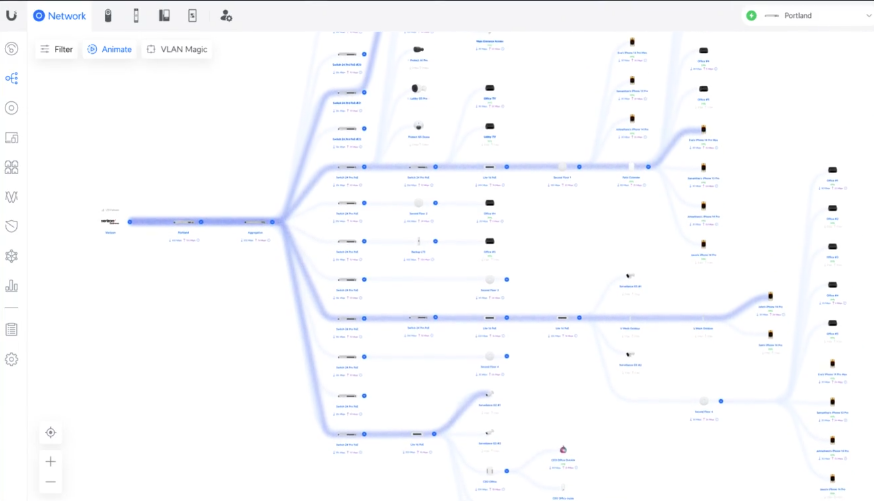Click the UniFi logo in the top-left corner
Viewport: 874px width, 501px height.
pyautogui.click(x=11, y=15)
